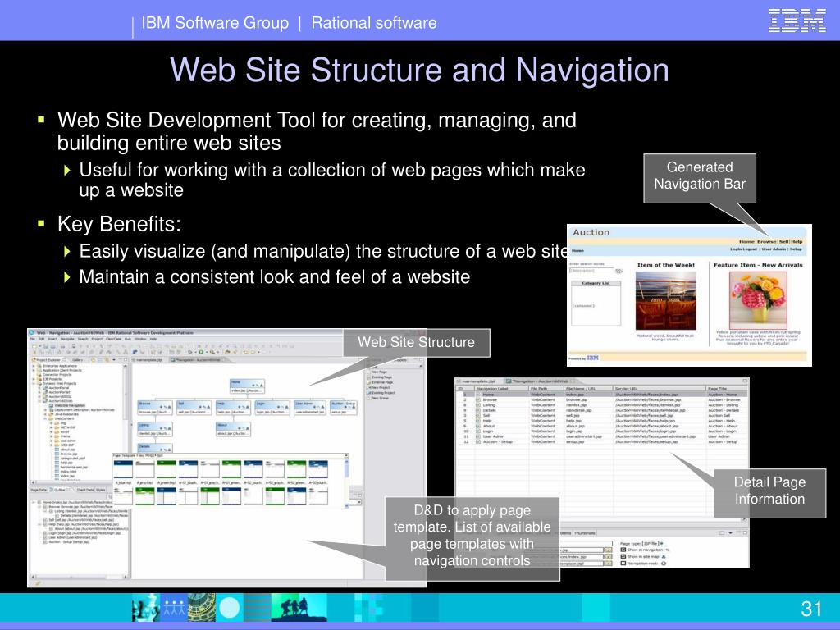Image resolution: width=840 pixels, height=630 pixels.
Task: Collapse Dynamic Web Projects tree node
Action: coord(34,383)
